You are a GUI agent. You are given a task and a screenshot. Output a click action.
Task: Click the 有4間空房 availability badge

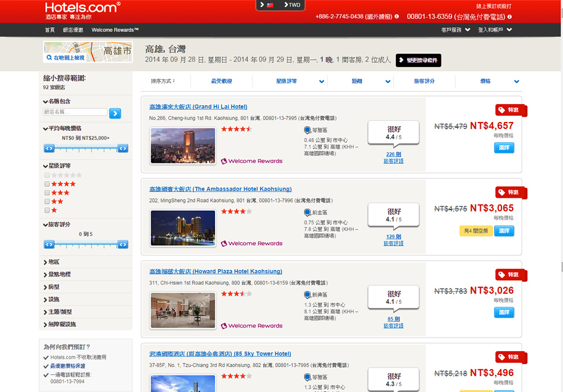476,230
